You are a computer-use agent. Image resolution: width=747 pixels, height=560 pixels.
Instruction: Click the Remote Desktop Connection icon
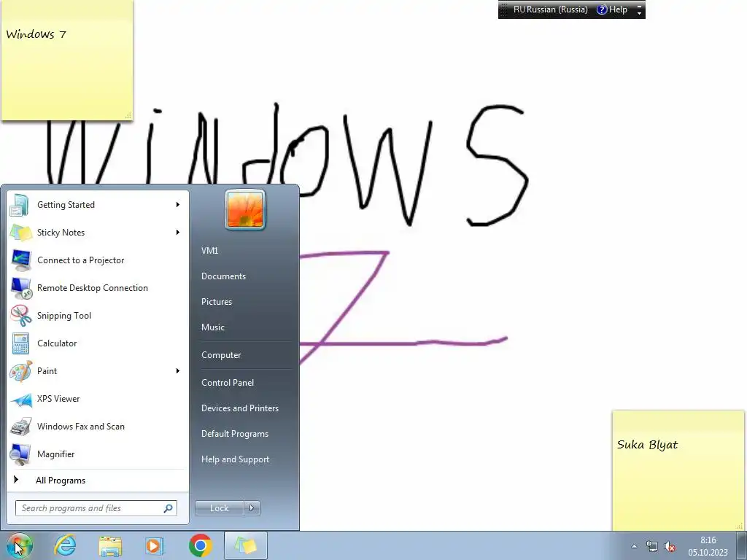(20, 288)
